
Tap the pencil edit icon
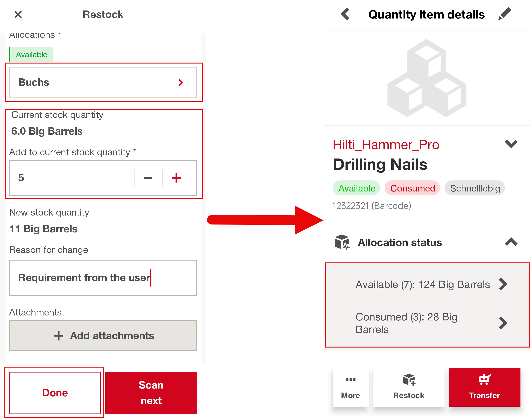pyautogui.click(x=505, y=14)
